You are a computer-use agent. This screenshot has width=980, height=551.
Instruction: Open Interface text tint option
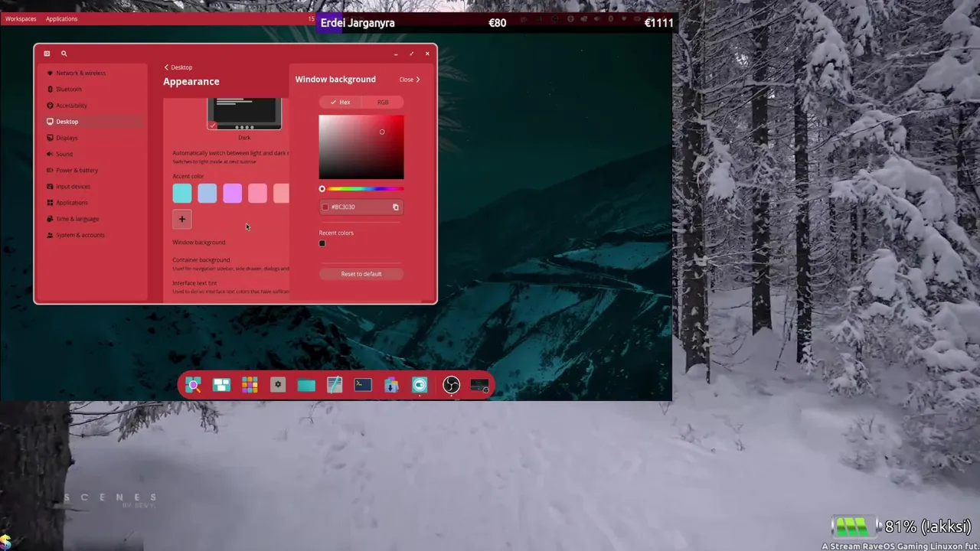(x=230, y=287)
